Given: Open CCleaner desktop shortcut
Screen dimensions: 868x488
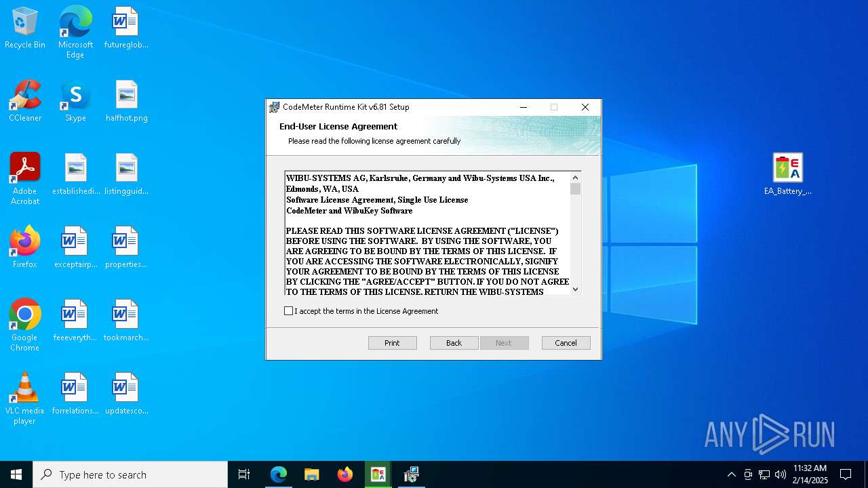Looking at the screenshot, I should click(25, 102).
